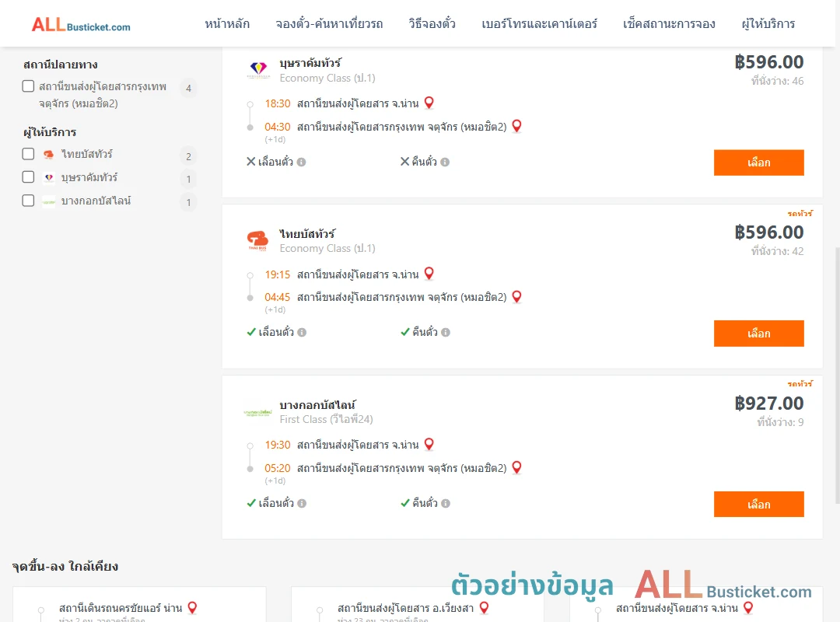This screenshot has height=622, width=840.
Task: Show เลื่อนตั๋ว info icon on บุษราคัมทัวร์ card
Action: (x=302, y=162)
